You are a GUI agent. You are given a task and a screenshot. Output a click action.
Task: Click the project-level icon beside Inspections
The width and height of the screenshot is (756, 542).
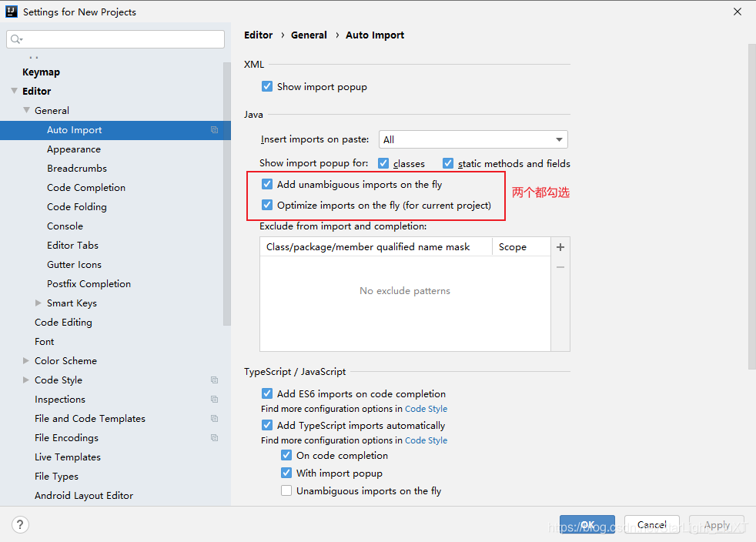[x=215, y=400]
